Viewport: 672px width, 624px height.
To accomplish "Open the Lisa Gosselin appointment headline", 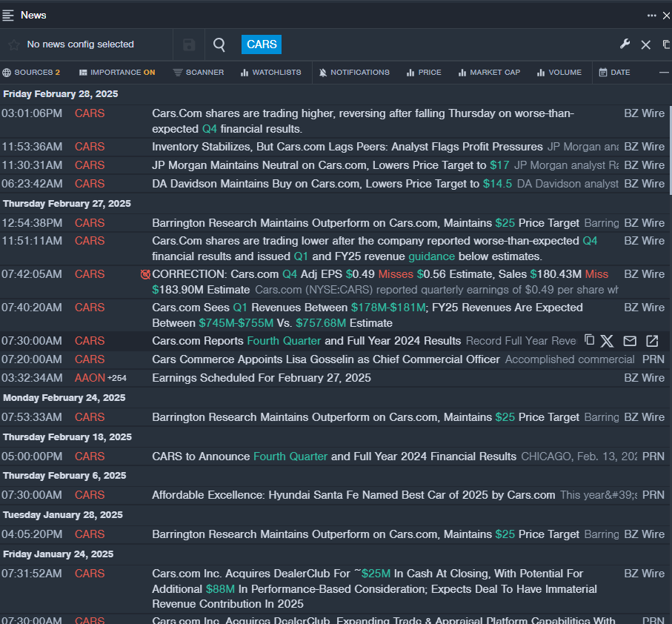I will [x=326, y=359].
